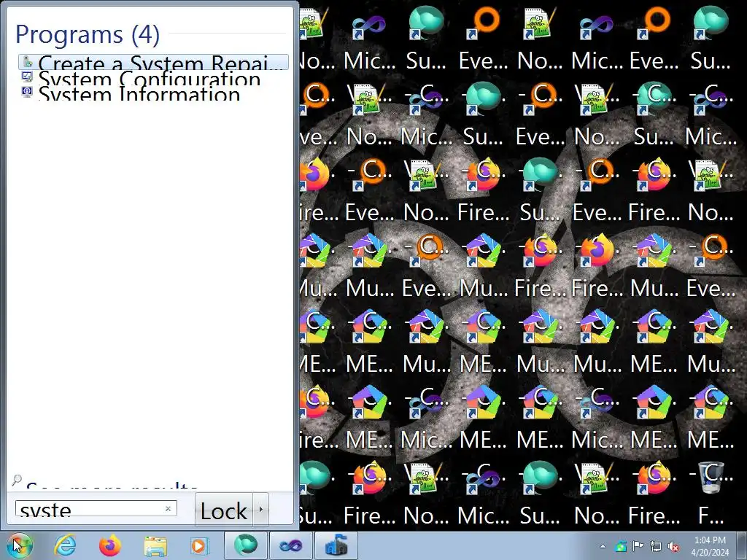Click the muted volume tray icon
The image size is (747, 560).
(x=673, y=546)
